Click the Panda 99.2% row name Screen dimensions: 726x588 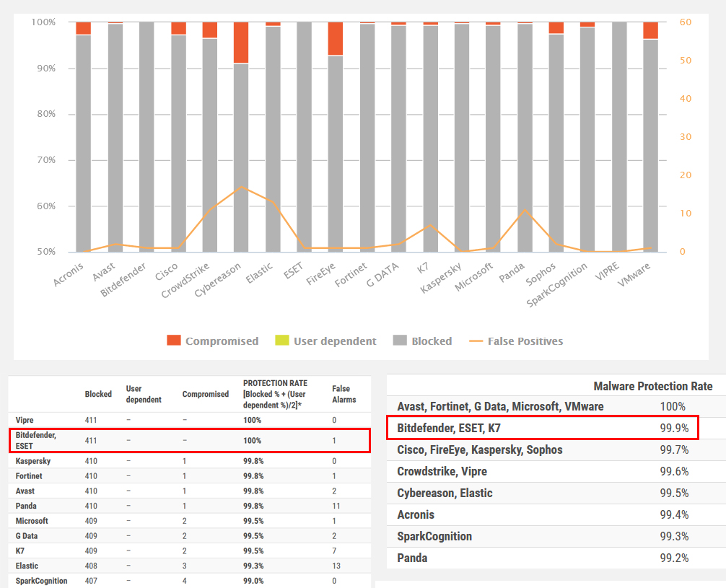[x=412, y=558]
